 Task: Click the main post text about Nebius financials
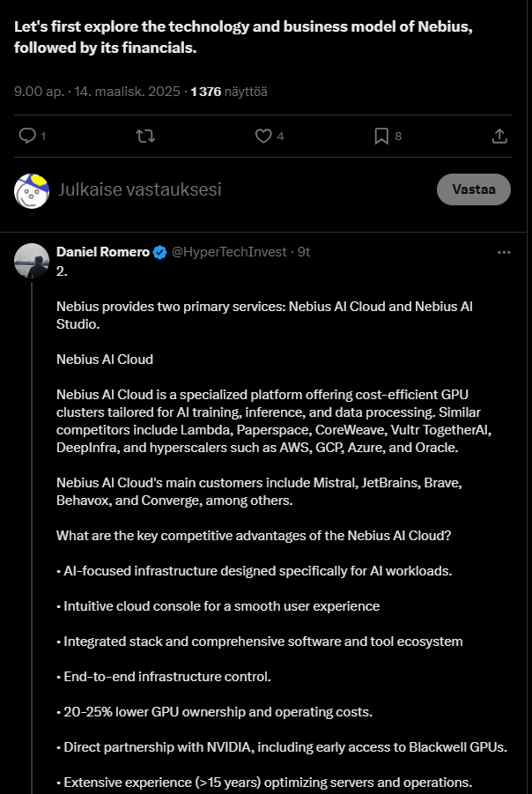[x=243, y=37]
